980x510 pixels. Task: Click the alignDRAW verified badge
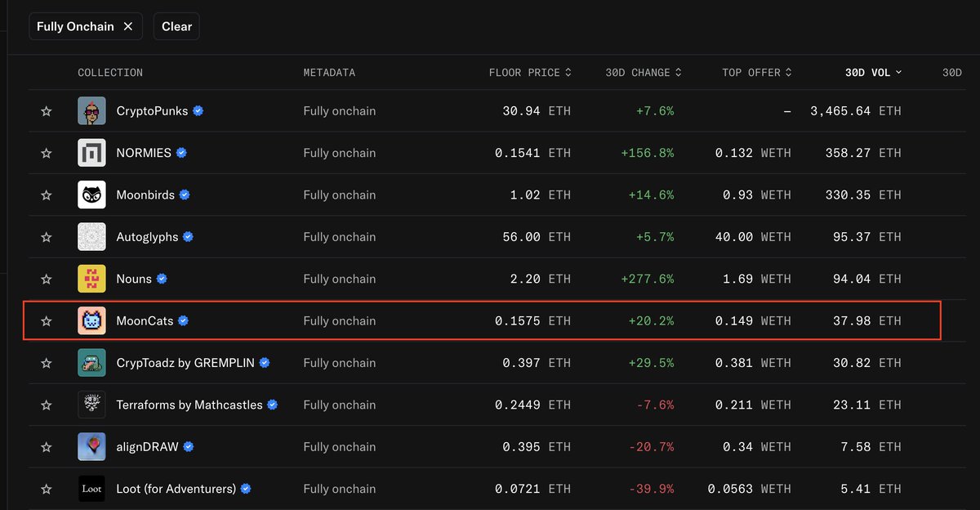pyautogui.click(x=189, y=447)
